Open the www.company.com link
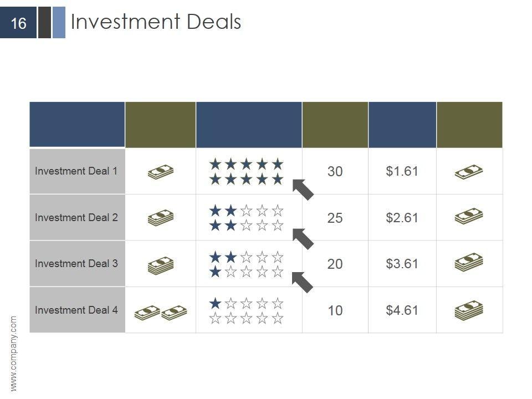This screenshot has height=399, width=532. click(x=14, y=353)
